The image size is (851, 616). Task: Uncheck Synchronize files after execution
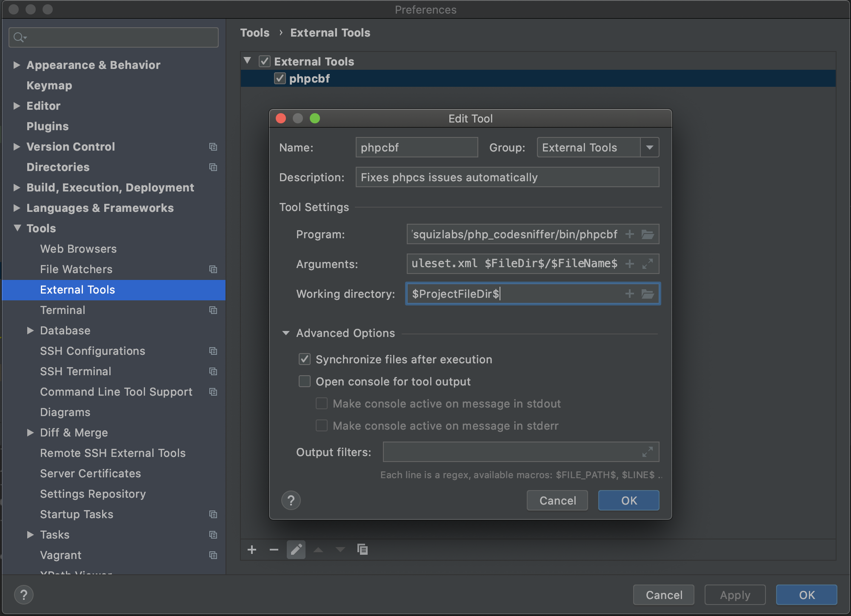[x=305, y=359]
